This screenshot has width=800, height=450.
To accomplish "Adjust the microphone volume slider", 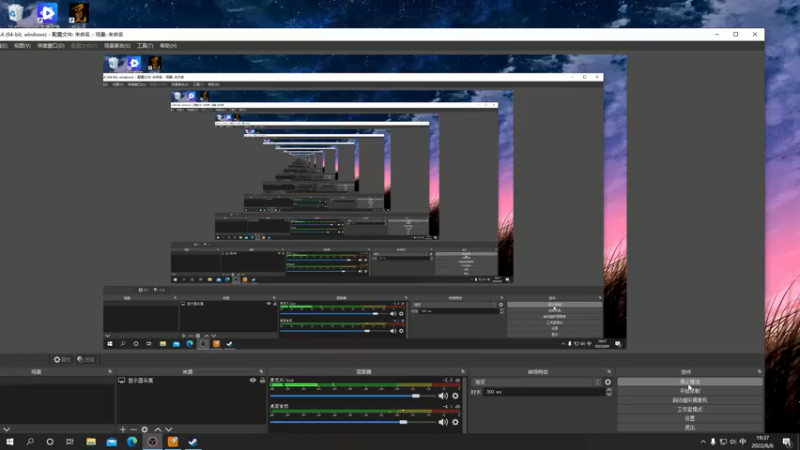I will click(352, 396).
